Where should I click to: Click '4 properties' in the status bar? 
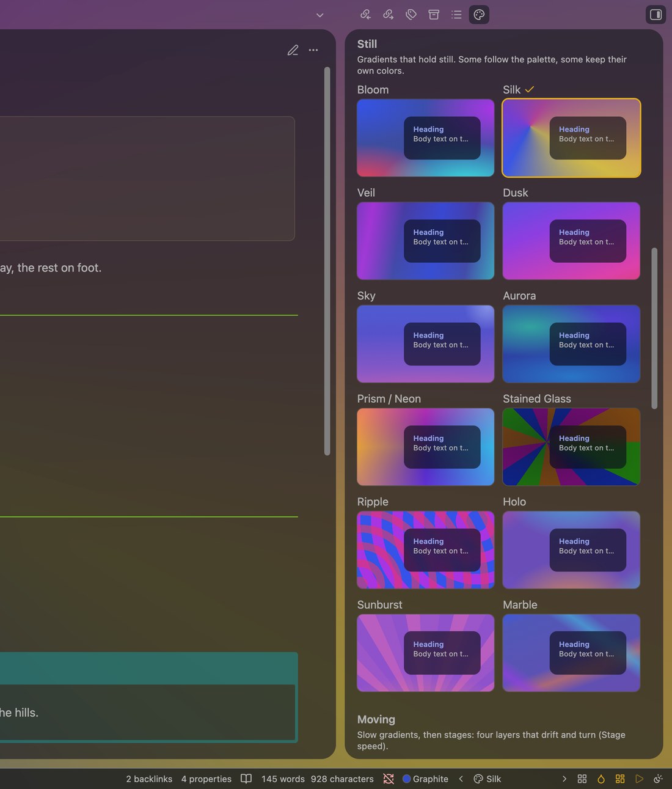(x=206, y=779)
